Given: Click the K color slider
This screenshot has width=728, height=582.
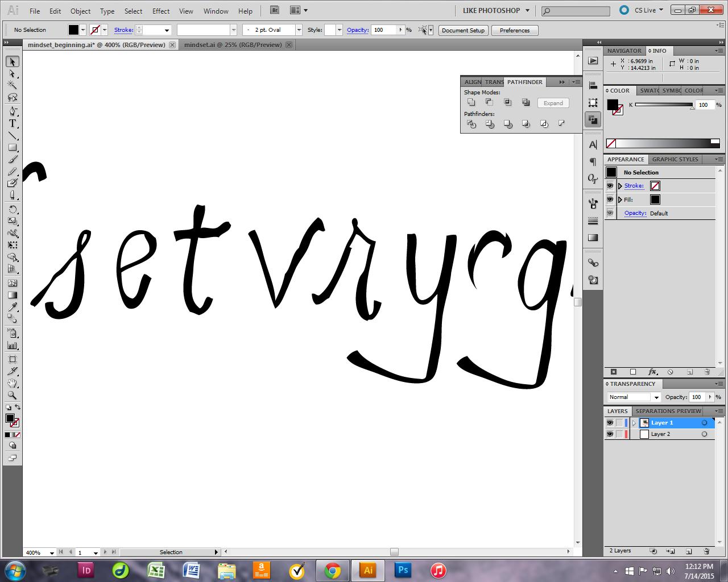Looking at the screenshot, I should tap(664, 105).
